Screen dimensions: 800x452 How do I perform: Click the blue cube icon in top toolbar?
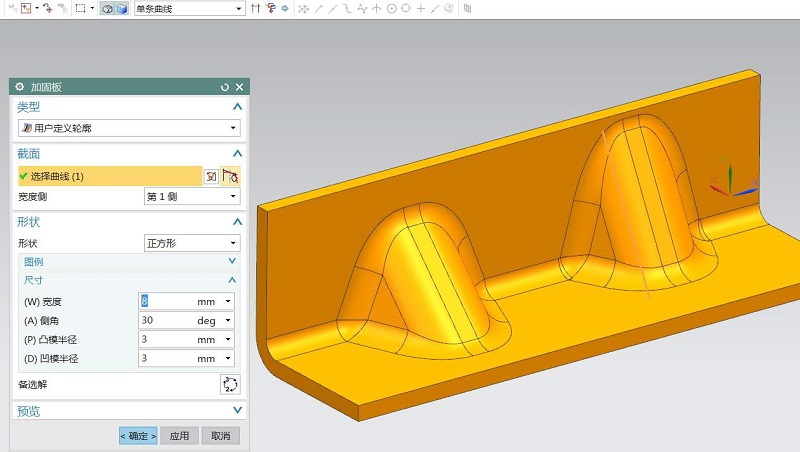point(121,8)
